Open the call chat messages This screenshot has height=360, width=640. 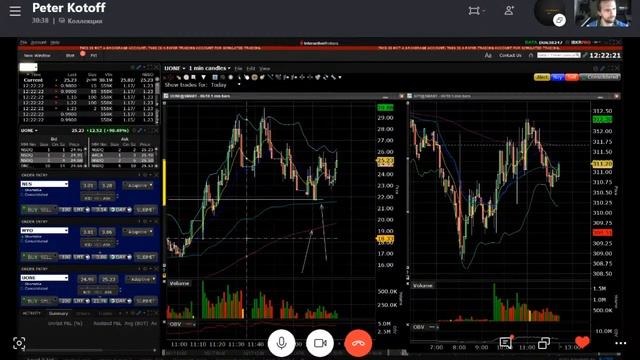point(506,342)
